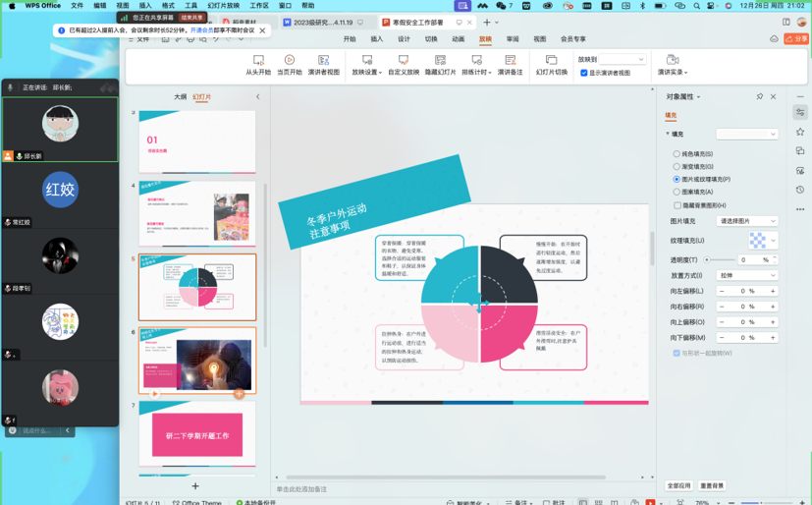Click the 全部应用 button

coord(679,485)
